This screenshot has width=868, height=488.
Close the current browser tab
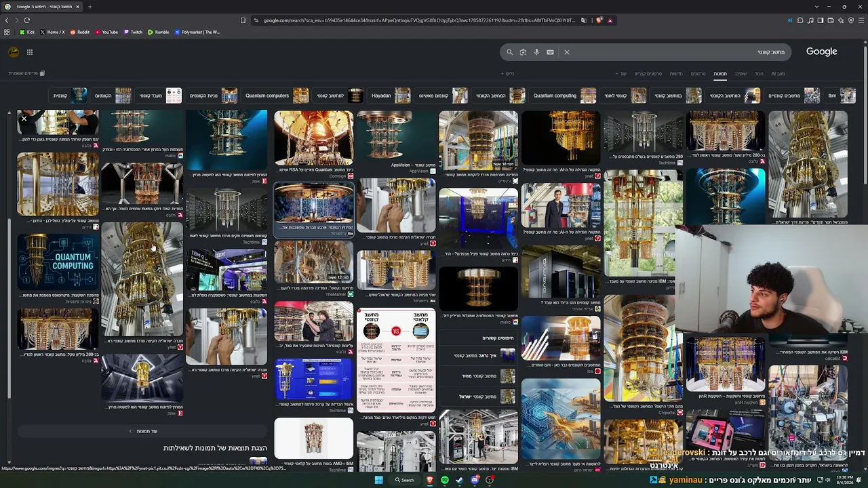[77, 7]
